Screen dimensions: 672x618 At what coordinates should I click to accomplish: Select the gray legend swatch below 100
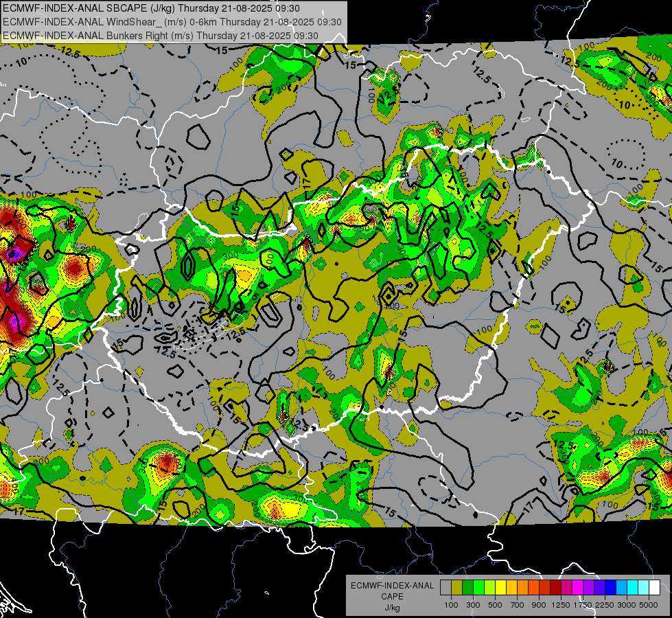click(x=445, y=588)
